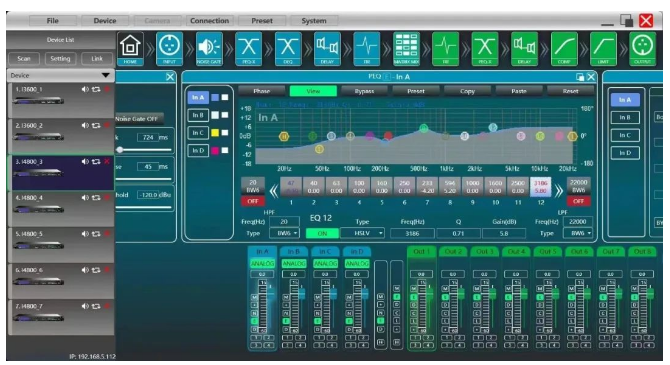Open the blue DELAY module icon

(x=327, y=48)
